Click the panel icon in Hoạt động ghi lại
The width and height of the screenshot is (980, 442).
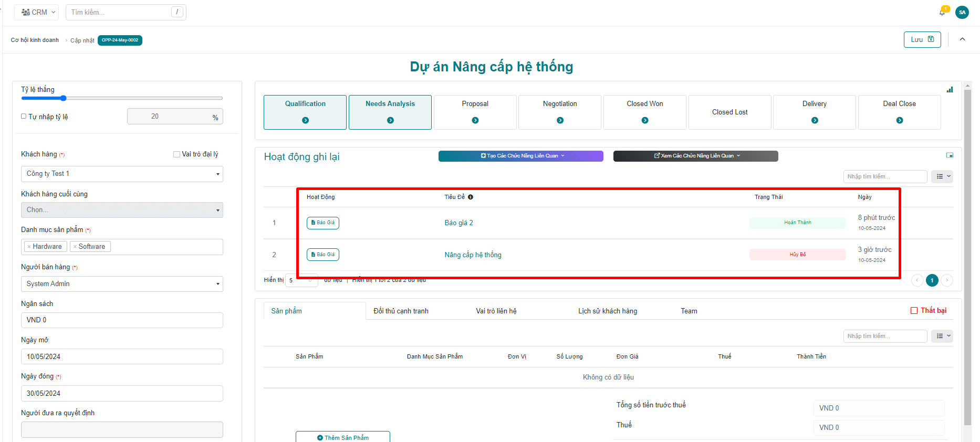pyautogui.click(x=950, y=155)
